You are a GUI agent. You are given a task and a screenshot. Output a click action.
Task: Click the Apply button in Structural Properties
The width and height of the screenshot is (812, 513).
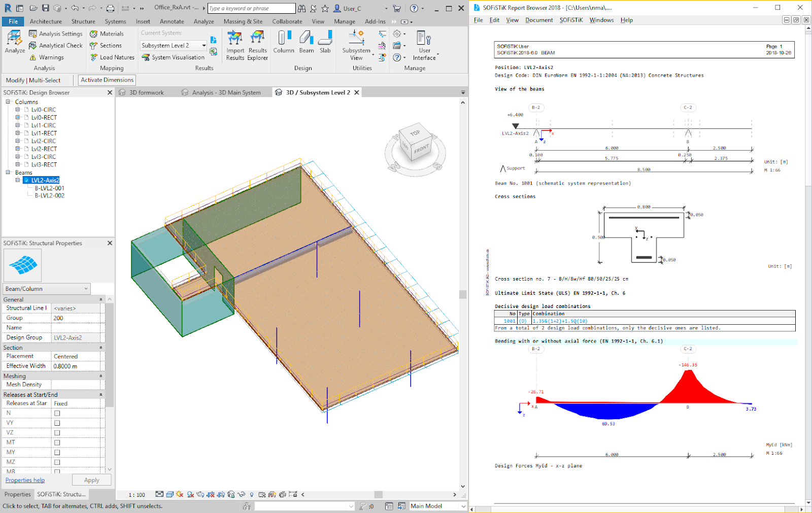(x=91, y=480)
